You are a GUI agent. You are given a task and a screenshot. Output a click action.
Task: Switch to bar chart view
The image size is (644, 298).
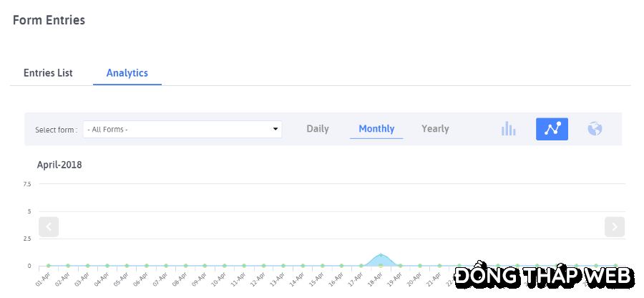coord(509,129)
